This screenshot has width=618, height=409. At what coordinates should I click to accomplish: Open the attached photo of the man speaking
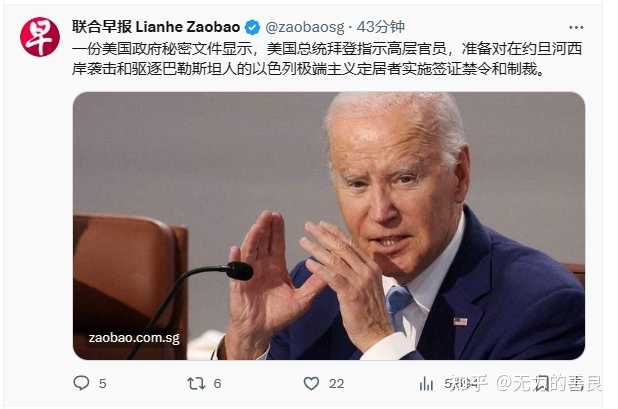pyautogui.click(x=329, y=226)
